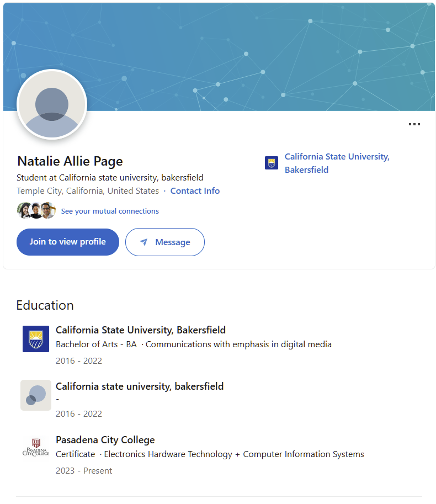
Task: Click the paper plane icon in Message
Action: coord(144,242)
